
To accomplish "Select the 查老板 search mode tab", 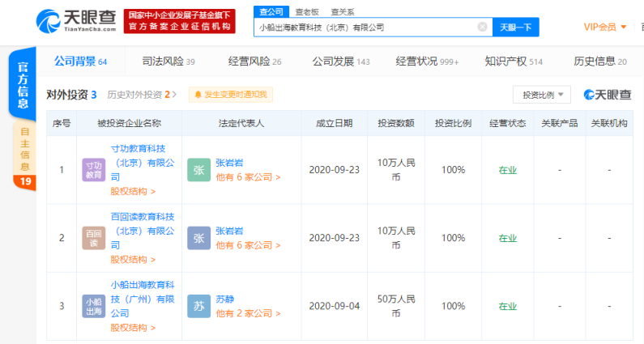I will click(306, 11).
